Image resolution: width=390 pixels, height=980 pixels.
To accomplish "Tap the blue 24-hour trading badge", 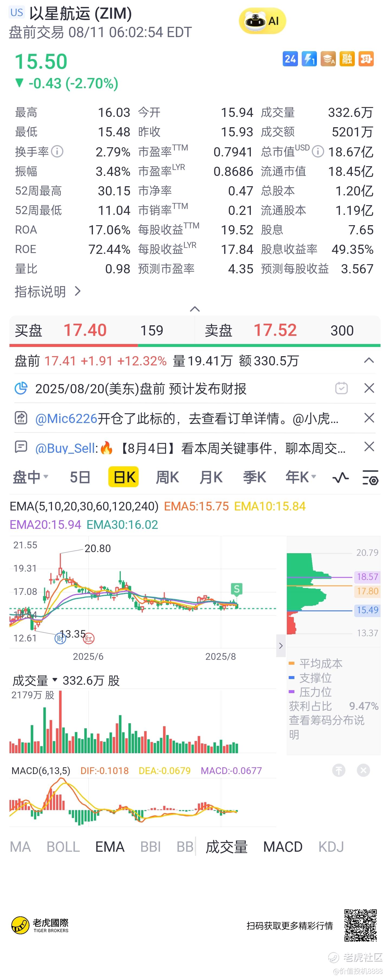I will tap(290, 59).
